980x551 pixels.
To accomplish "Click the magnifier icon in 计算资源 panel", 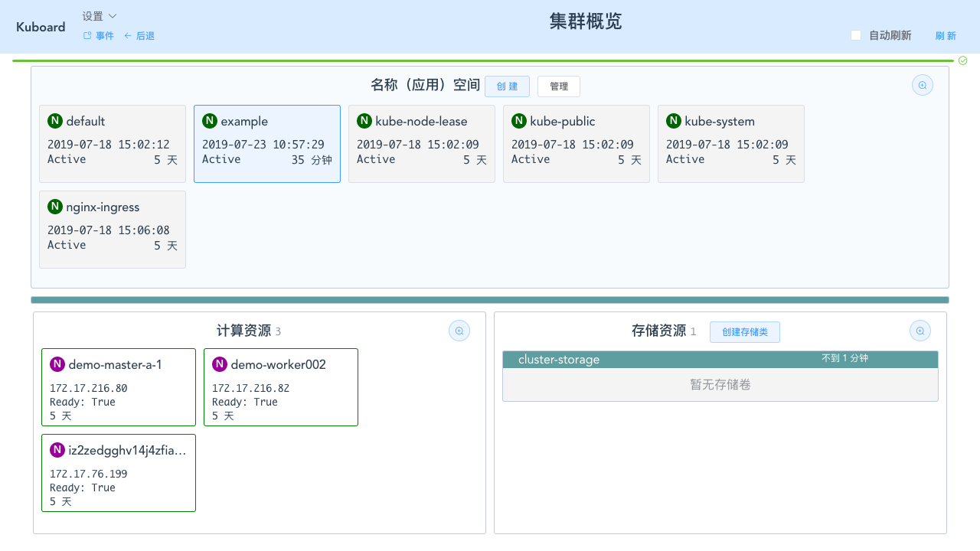I will point(459,330).
